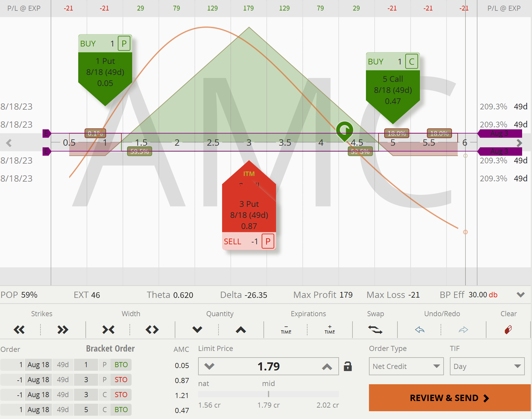This screenshot has width=532, height=419.
Task: Click the 18.0% badge near strike 5
Action: tap(397, 133)
